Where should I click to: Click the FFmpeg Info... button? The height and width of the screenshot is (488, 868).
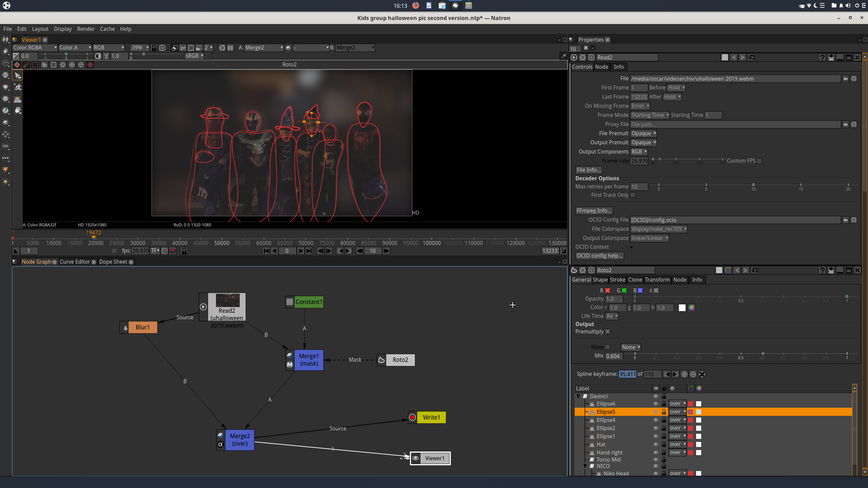pos(594,211)
